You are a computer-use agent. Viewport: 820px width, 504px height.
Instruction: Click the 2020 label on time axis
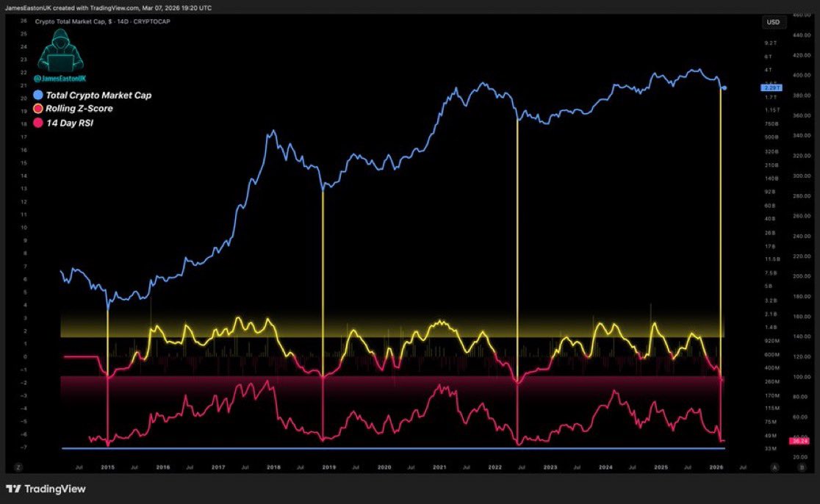pyautogui.click(x=384, y=467)
